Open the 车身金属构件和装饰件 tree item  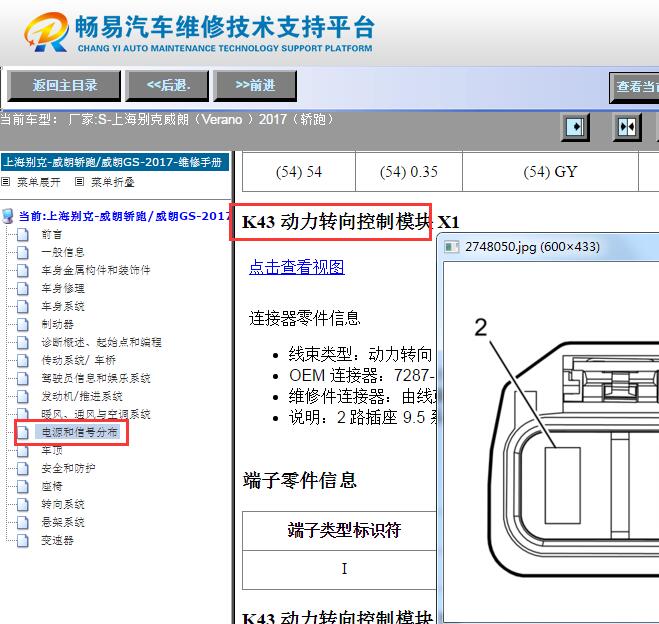96,270
